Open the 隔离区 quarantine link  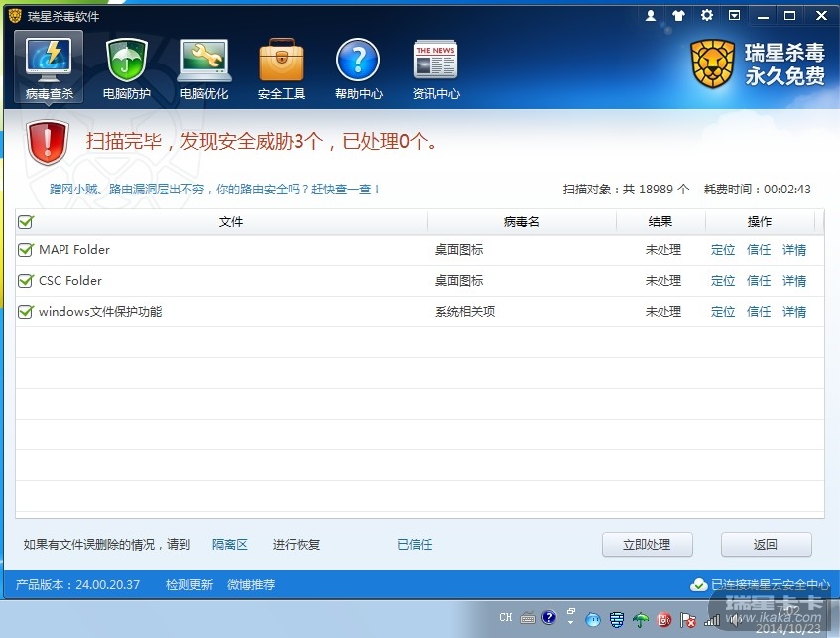[x=230, y=545]
